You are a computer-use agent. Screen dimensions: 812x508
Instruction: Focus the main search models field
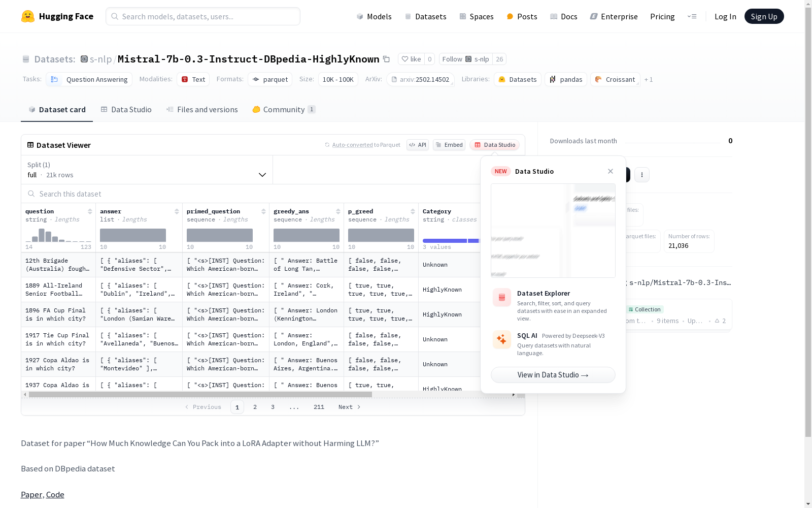tap(203, 16)
